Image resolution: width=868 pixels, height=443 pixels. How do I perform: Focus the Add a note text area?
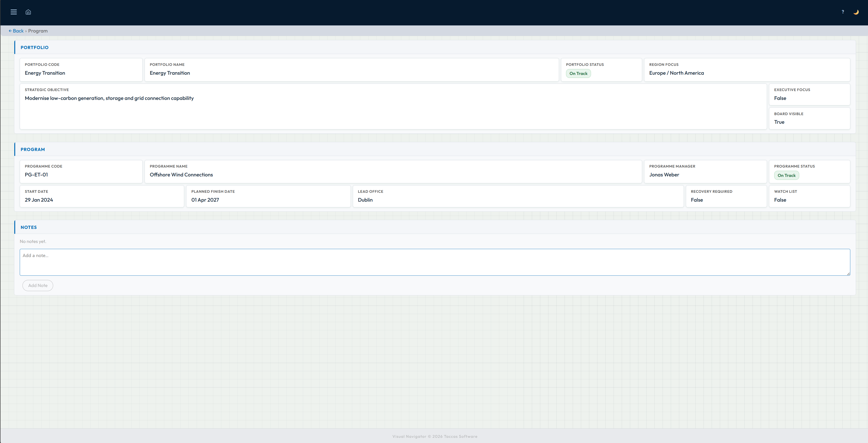(435, 262)
